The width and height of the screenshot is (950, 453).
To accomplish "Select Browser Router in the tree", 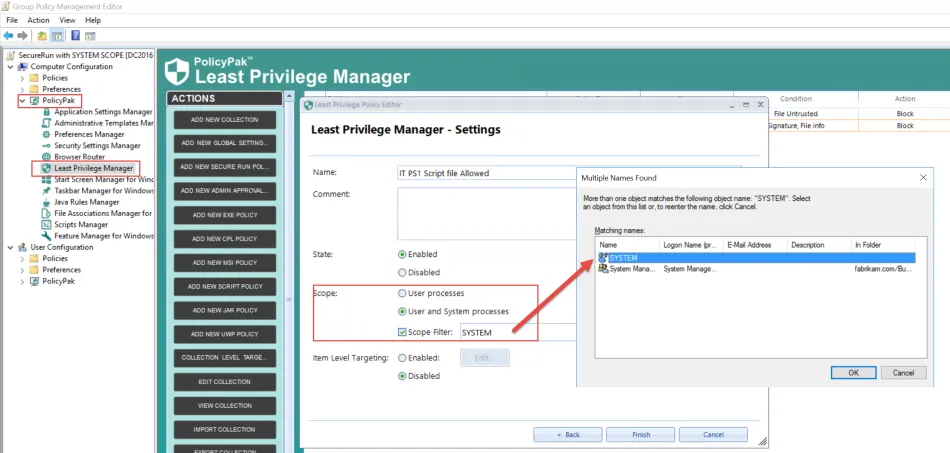I will pos(79,157).
